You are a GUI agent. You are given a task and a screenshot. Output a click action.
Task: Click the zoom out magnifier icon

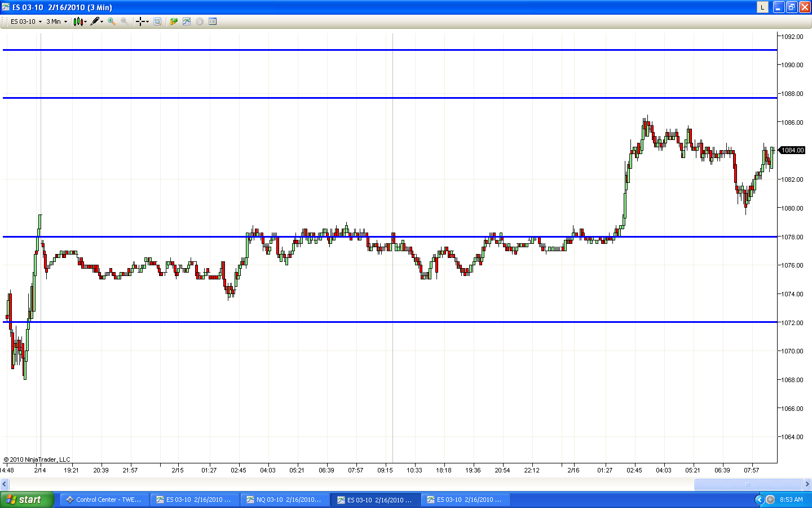pyautogui.click(x=124, y=21)
